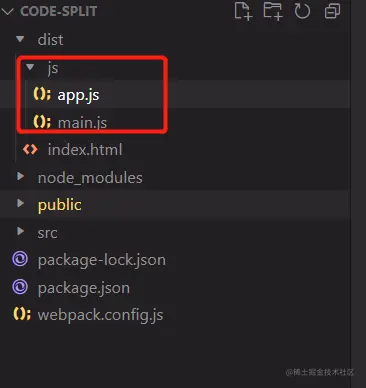
Task: Click the HTML icon beside index.html
Action: (30, 149)
